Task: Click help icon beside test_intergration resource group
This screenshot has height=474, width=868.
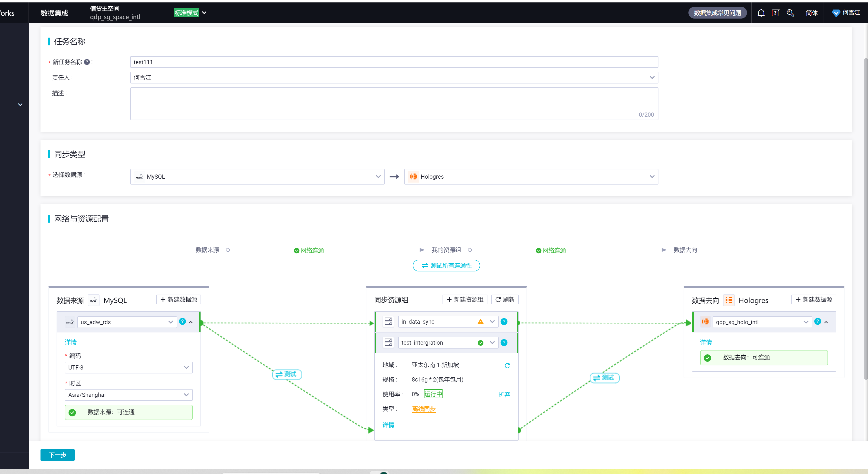Action: point(504,342)
